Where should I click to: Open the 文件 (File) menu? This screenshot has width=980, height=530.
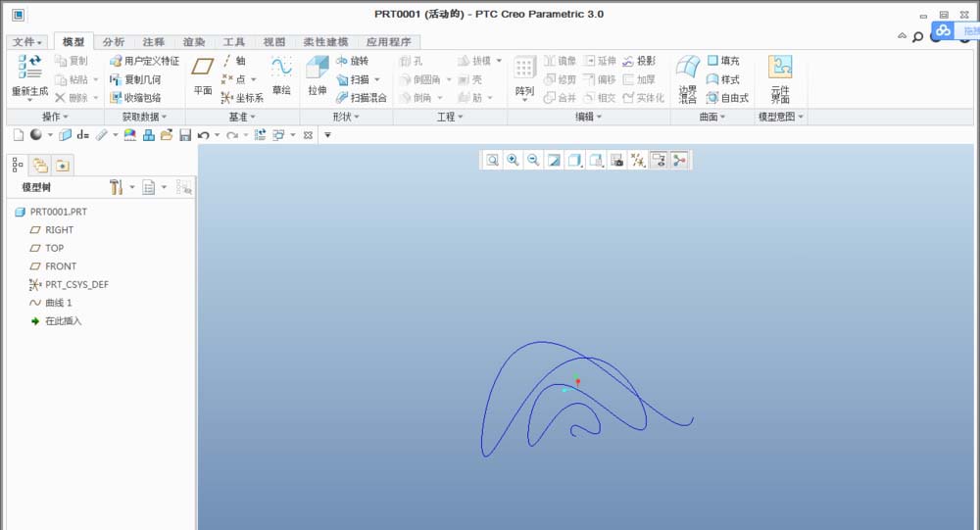[x=26, y=42]
